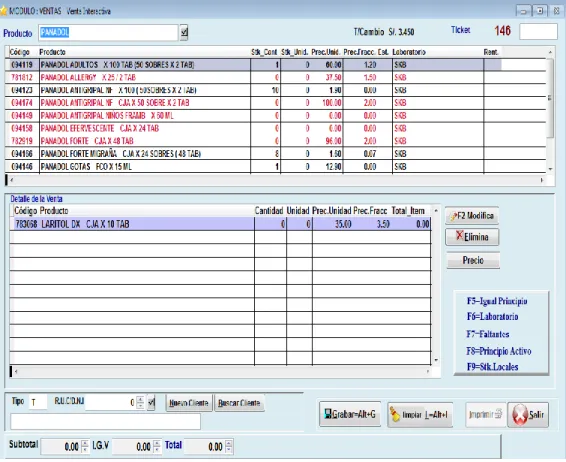Click the Subtotal stepper arrows
This screenshot has width=566, height=462.
tap(85, 447)
